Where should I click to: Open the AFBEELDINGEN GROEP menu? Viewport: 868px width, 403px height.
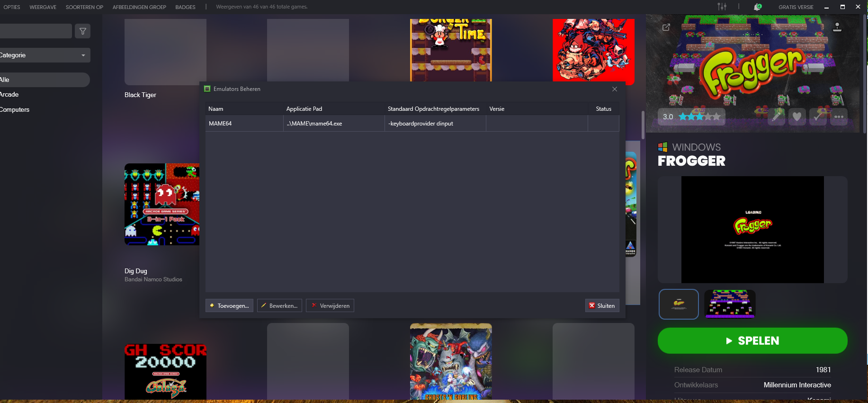(x=139, y=7)
